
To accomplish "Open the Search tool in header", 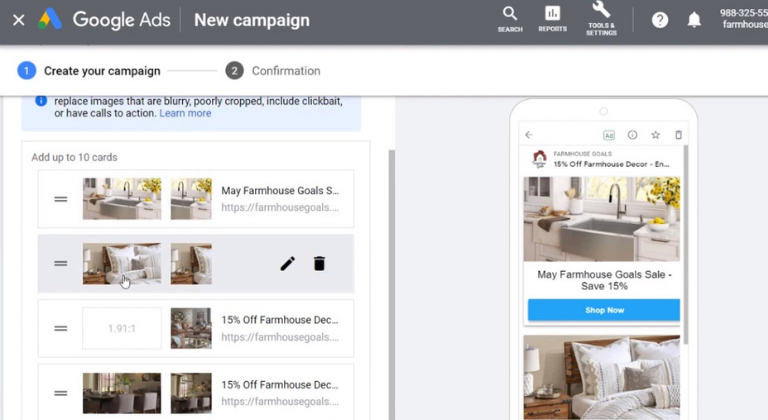I will point(510,18).
